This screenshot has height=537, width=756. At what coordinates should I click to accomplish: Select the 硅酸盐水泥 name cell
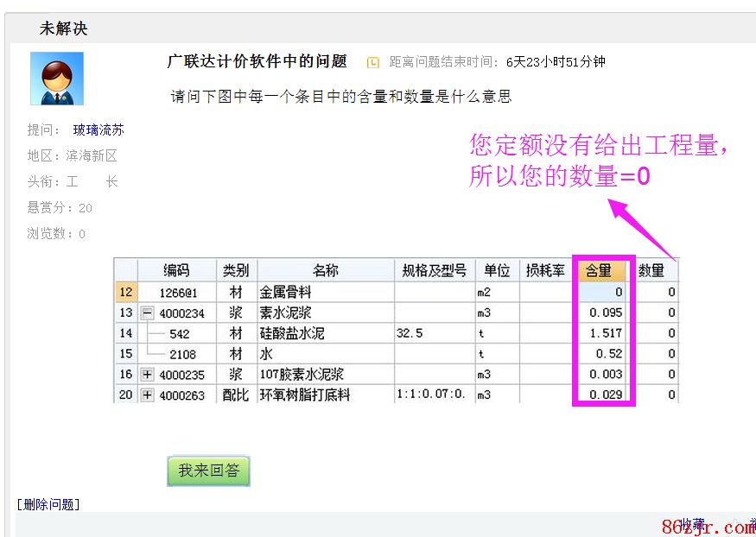[325, 333]
